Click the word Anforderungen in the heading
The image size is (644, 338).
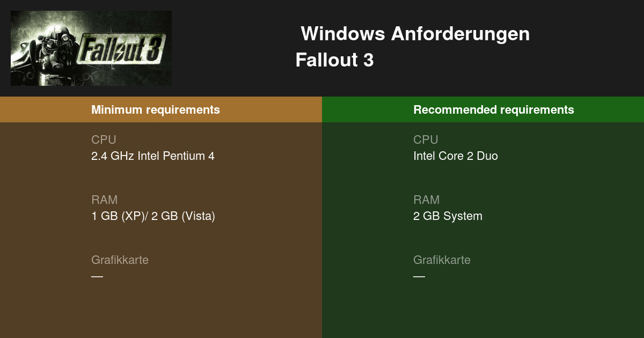pyautogui.click(x=460, y=34)
